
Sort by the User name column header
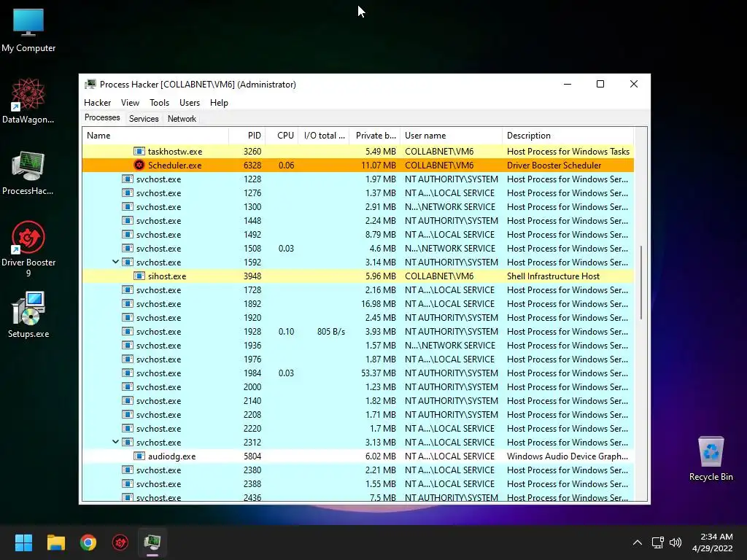tap(451, 135)
